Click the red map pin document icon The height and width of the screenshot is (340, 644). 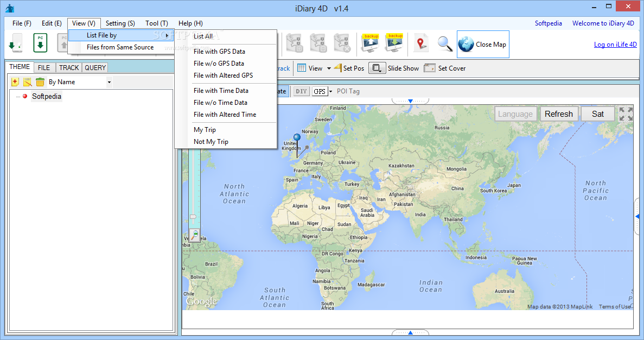tap(420, 43)
